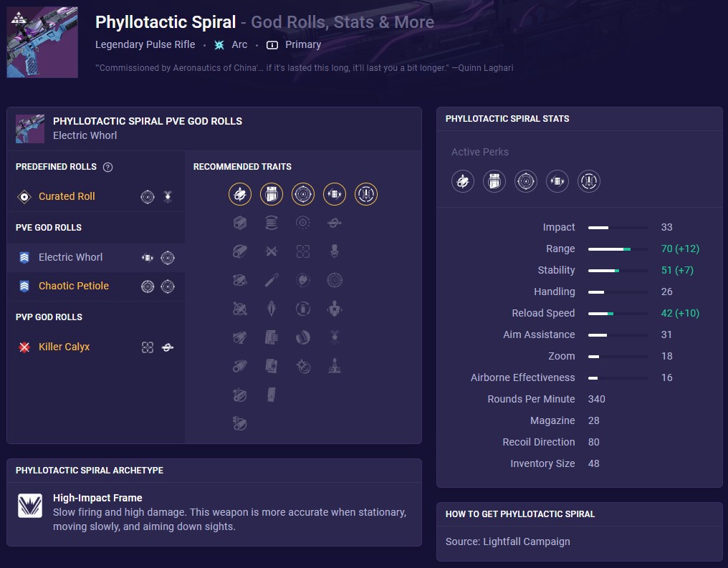View the Killer Calyx PVP god roll
Image resolution: width=728 pixels, height=568 pixels.
coord(64,347)
